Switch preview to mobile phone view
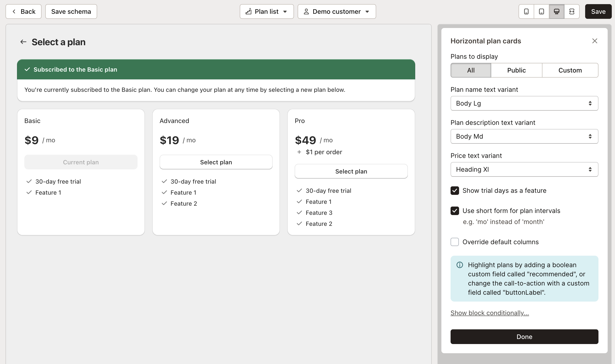The width and height of the screenshot is (615, 364). [x=526, y=11]
